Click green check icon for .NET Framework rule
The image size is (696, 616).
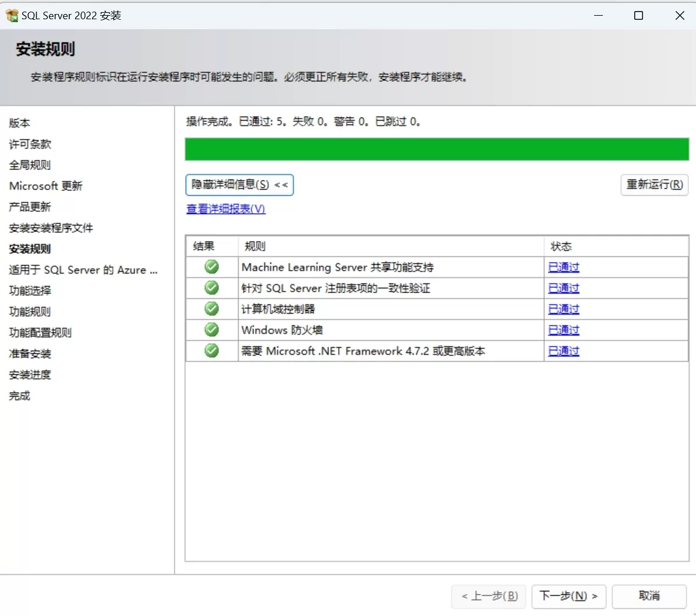tap(211, 351)
